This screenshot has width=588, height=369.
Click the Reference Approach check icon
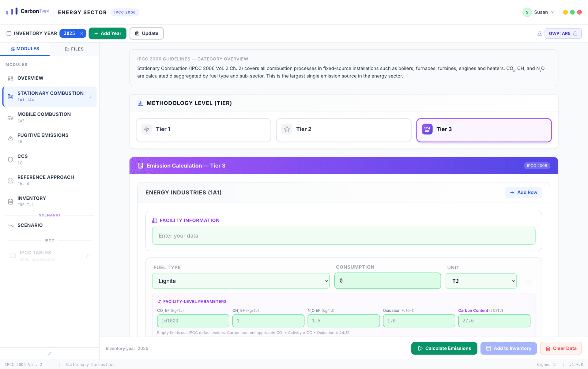[x=10, y=180]
